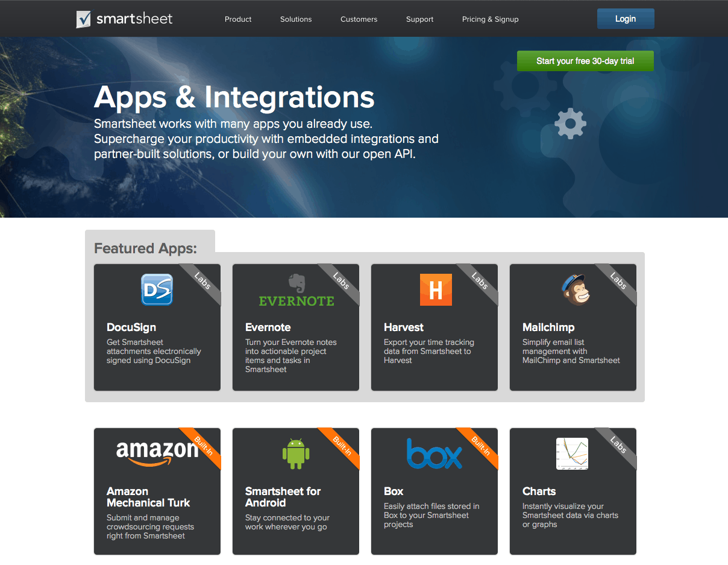The height and width of the screenshot is (565, 728).
Task: Click 'Stay connected to your work' text
Action: tap(287, 522)
